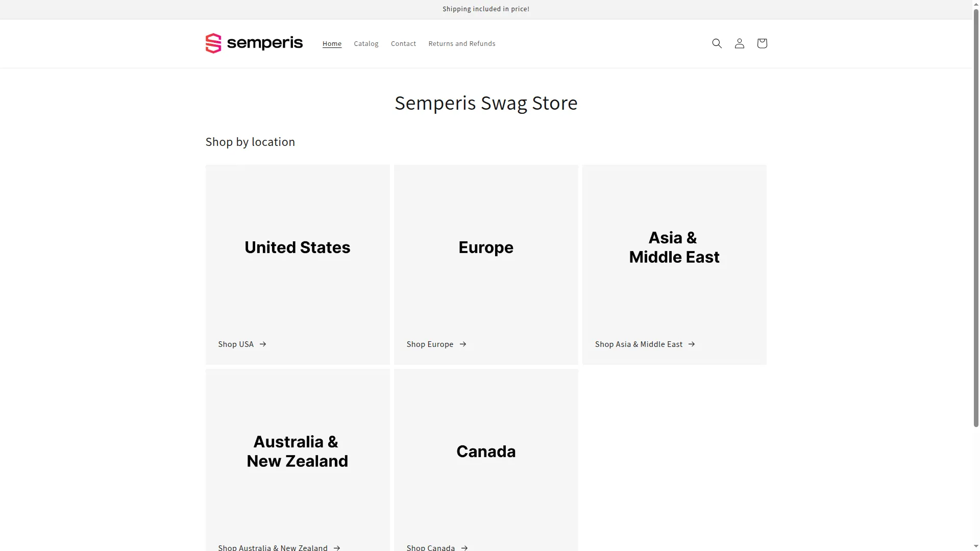Open the Contact menu item
This screenshot has width=980, height=551.
tap(403, 43)
